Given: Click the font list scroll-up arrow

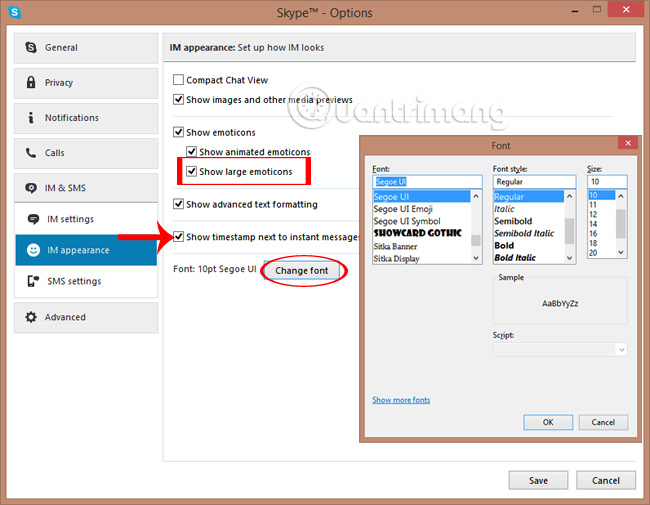Looking at the screenshot, I should point(476,196).
